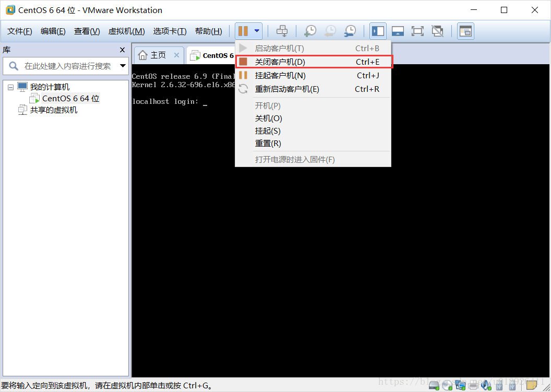Click the hard disk status icon
This screenshot has width=551, height=392.
click(x=434, y=386)
